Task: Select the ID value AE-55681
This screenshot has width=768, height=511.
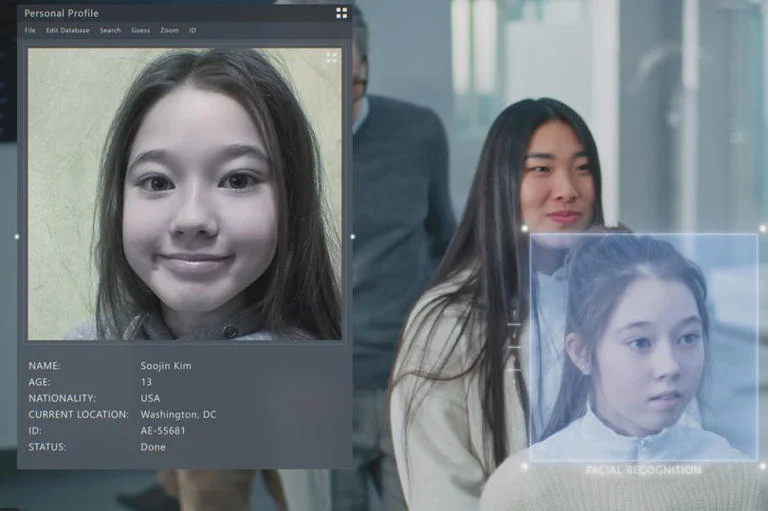Action: 163,430
